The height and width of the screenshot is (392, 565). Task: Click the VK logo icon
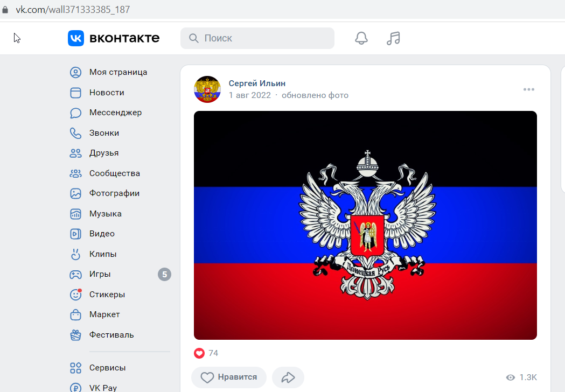[75, 38]
